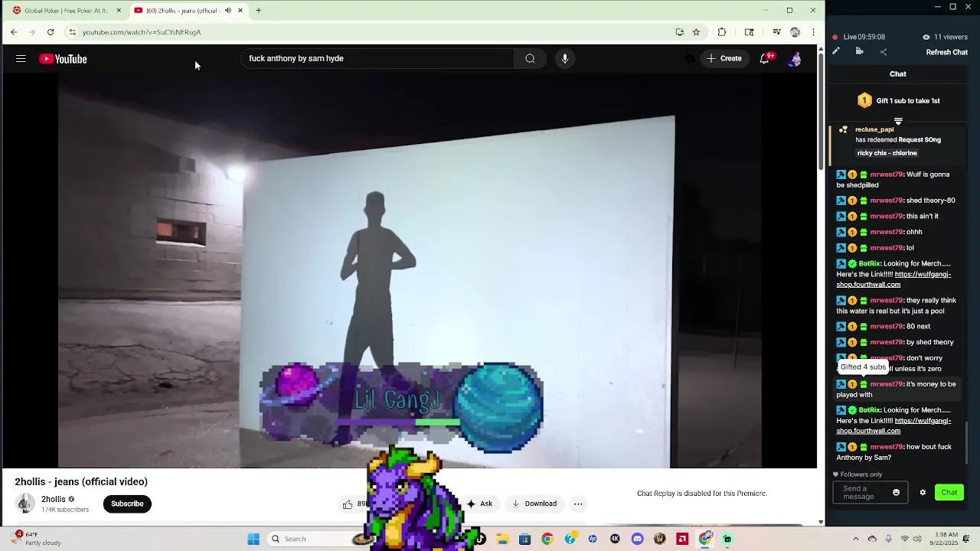980x551 pixels.
Task: Open the media controls icon in browser toolbar
Action: click(x=776, y=32)
